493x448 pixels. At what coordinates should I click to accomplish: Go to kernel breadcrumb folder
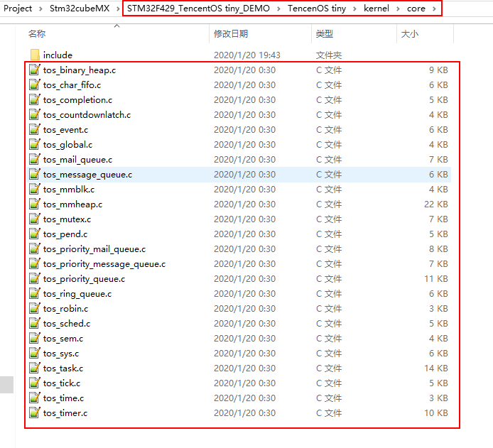point(376,9)
